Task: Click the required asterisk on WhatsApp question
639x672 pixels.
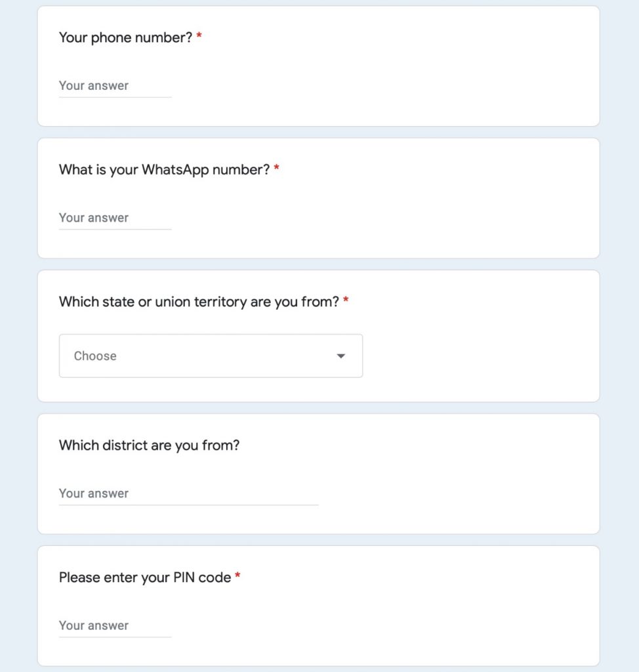Action: coord(277,169)
